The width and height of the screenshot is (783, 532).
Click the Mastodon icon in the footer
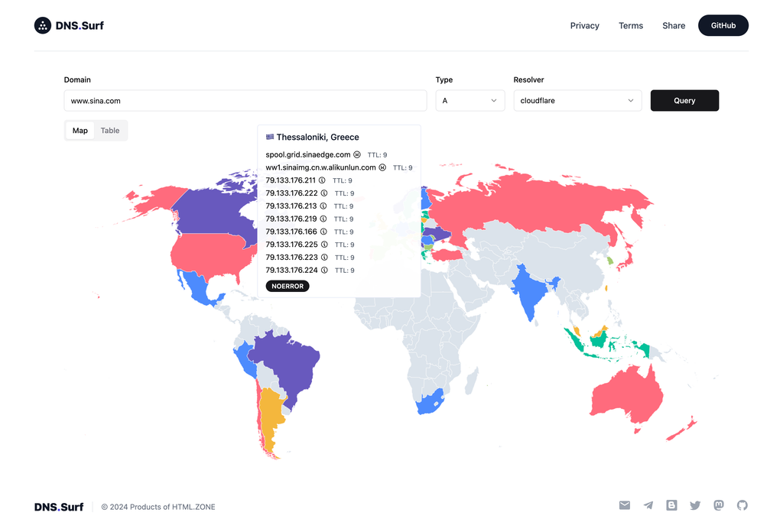tap(719, 505)
